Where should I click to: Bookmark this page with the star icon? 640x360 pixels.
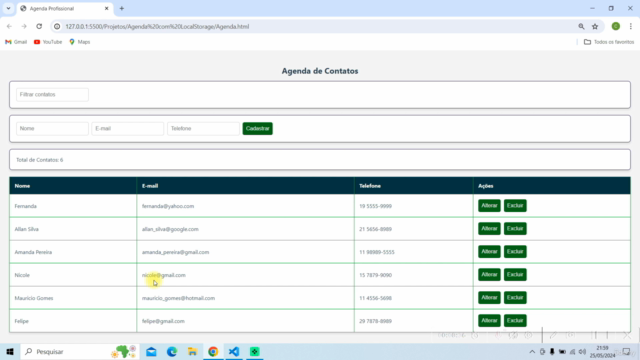(x=595, y=27)
